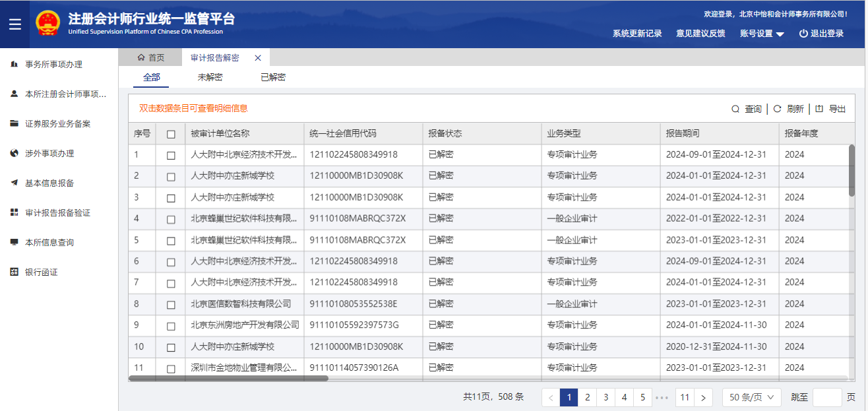Click the hamburger menu icon

click(x=15, y=24)
